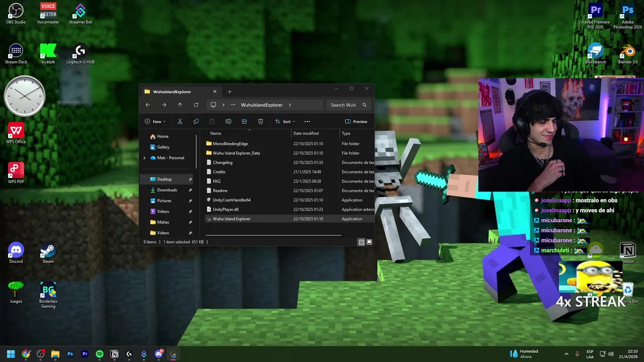Open Blender 5.0 desktop icon

pos(628,54)
